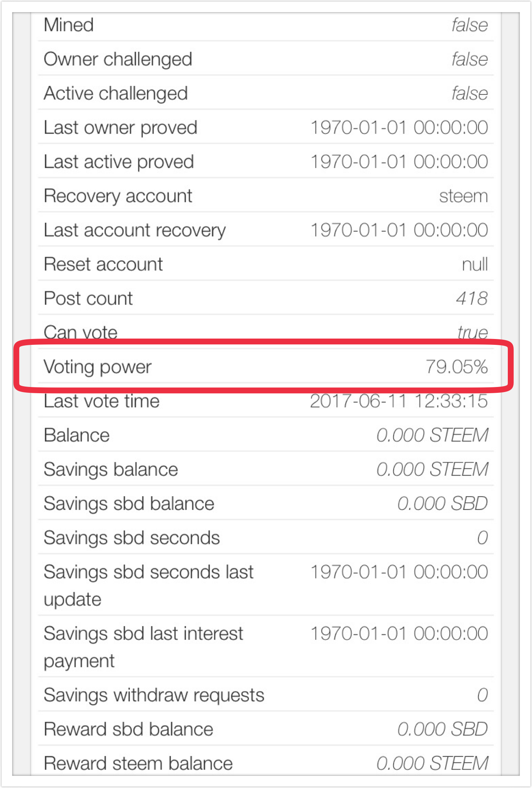Image resolution: width=532 pixels, height=788 pixels.
Task: Click the Voting power percentage value
Action: click(x=456, y=367)
